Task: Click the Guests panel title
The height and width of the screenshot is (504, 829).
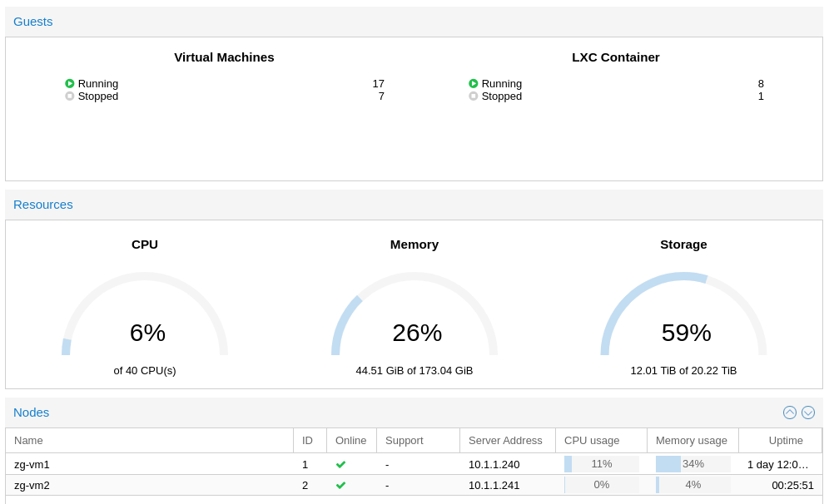Action: [x=32, y=22]
